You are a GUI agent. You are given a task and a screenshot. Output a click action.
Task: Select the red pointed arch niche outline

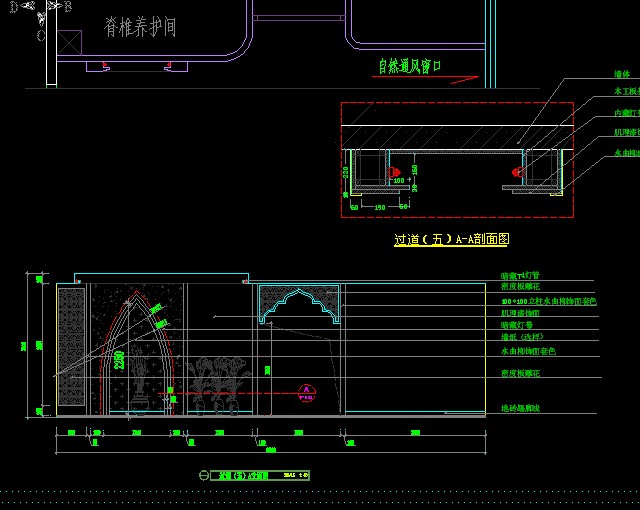[x=137, y=353]
